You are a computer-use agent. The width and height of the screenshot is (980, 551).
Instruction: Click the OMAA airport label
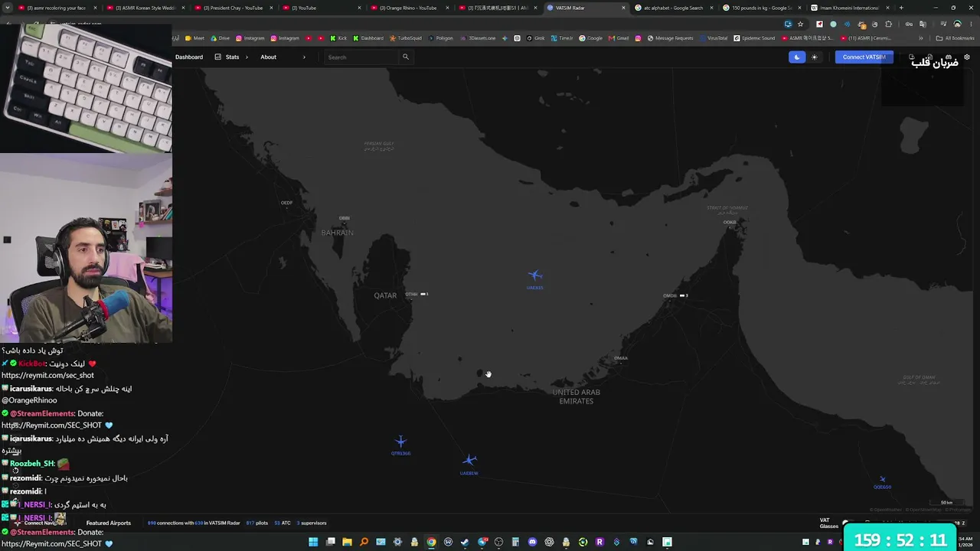[621, 358]
